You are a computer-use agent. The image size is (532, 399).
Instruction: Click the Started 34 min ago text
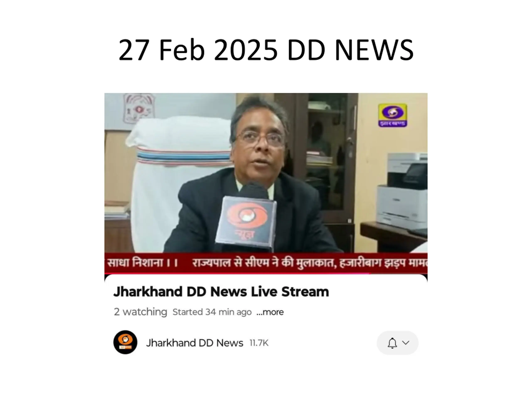click(x=212, y=312)
